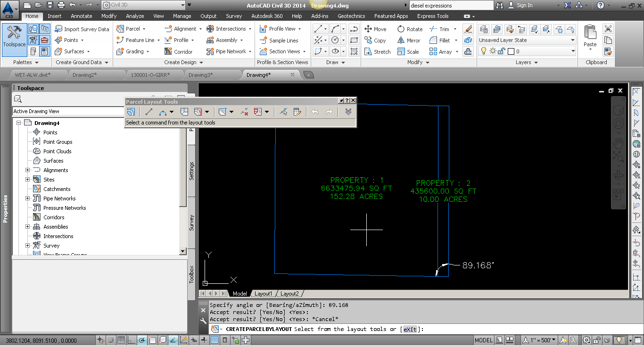Click Import Survey Data
Screen dimensions: 644x347
point(82,29)
